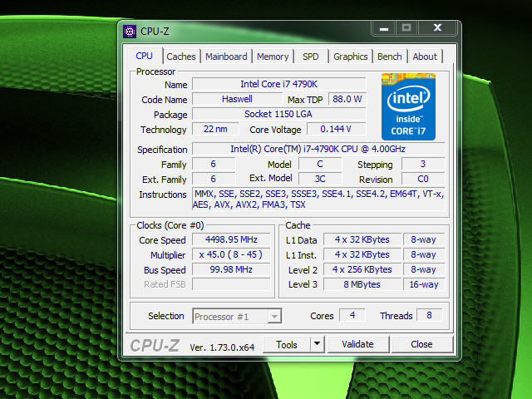Screen dimensions: 532x399
Task: Click the Instructions list starting with MMX
Action: click(x=318, y=199)
